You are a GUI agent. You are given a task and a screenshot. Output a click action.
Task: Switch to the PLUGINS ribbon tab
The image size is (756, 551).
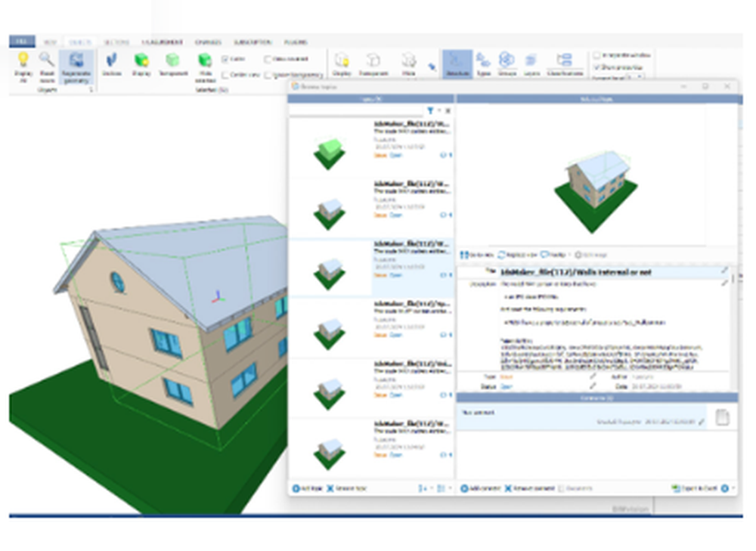click(296, 42)
